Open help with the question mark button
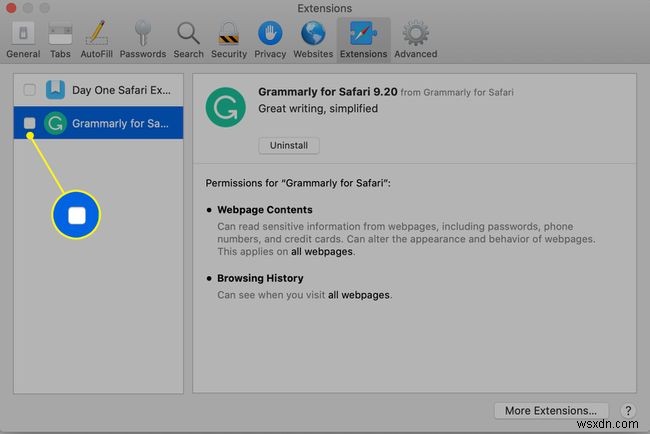Image resolution: width=650 pixels, height=434 pixels. (628, 410)
